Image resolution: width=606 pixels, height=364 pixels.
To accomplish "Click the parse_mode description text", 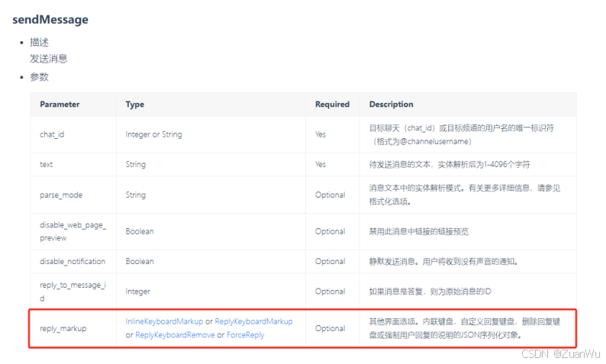I will tap(465, 195).
